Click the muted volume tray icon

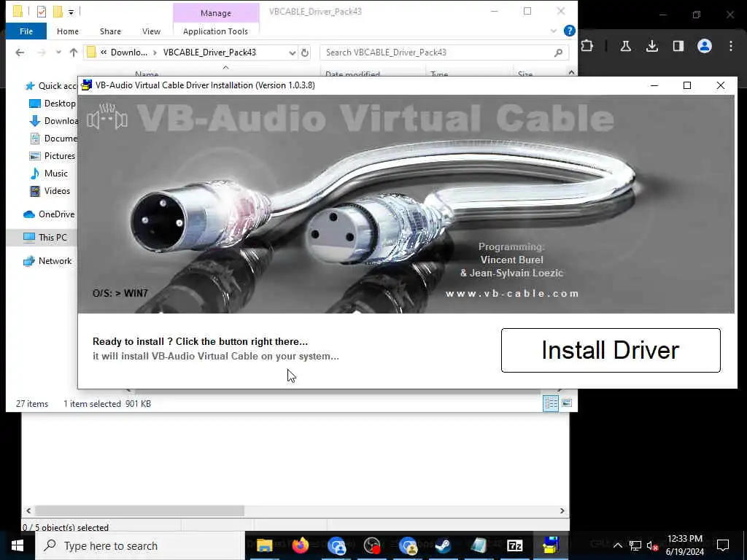[652, 545]
